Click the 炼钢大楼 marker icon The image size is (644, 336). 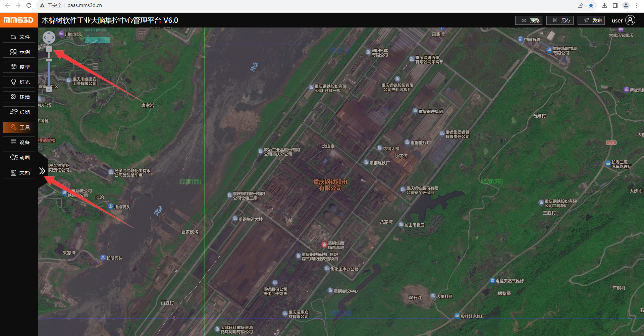click(x=379, y=148)
